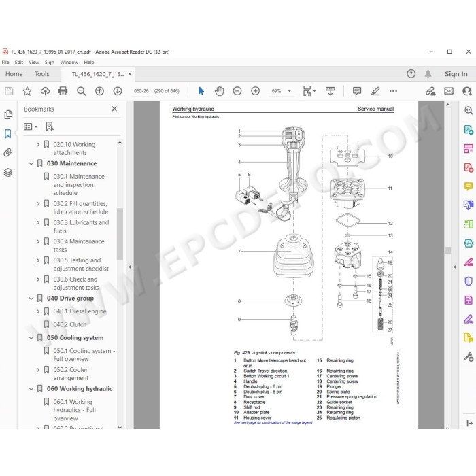Click the upload to cloud icon

point(46,91)
